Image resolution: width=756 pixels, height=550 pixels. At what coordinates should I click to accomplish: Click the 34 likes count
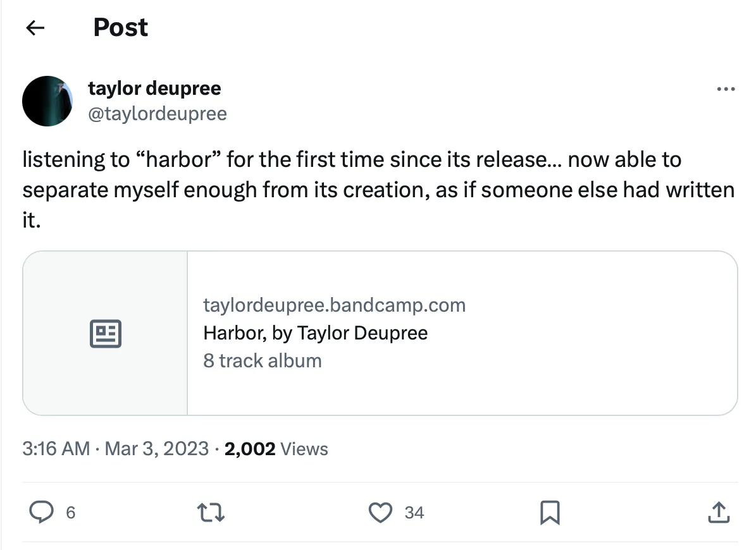click(x=414, y=513)
